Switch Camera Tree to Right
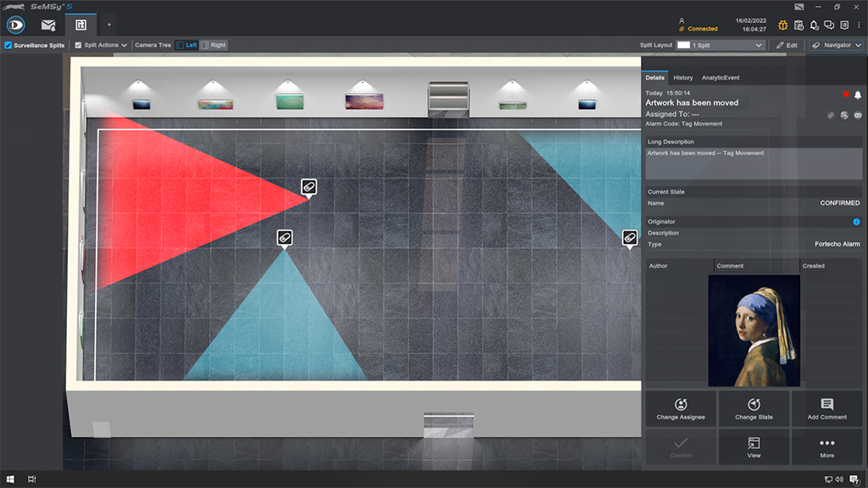Viewport: 868px width, 488px height. (x=214, y=45)
